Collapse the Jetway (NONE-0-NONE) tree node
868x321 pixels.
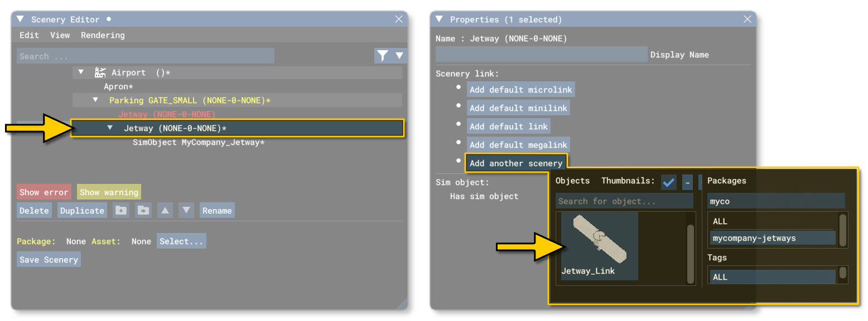point(110,128)
